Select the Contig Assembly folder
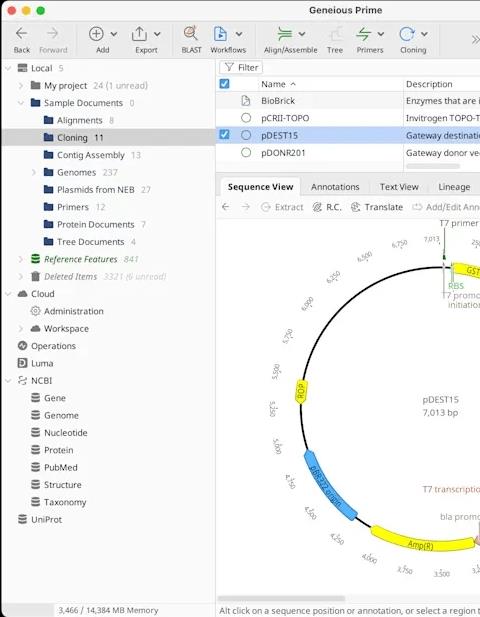The image size is (480, 617). pyautogui.click(x=92, y=155)
